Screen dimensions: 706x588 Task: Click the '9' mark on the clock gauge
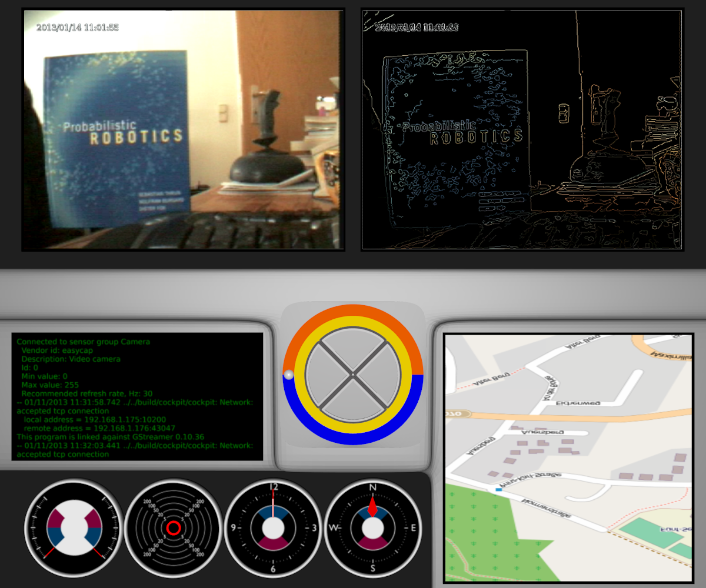233,528
